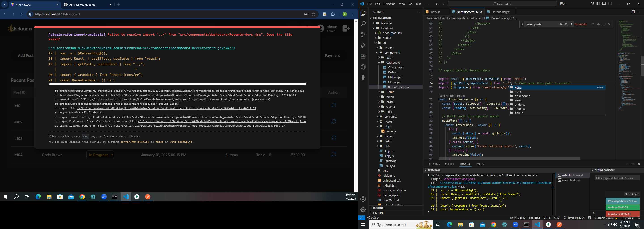Customize layout icon in VS Code title bar
This screenshot has width=644, height=229.
(592, 4)
